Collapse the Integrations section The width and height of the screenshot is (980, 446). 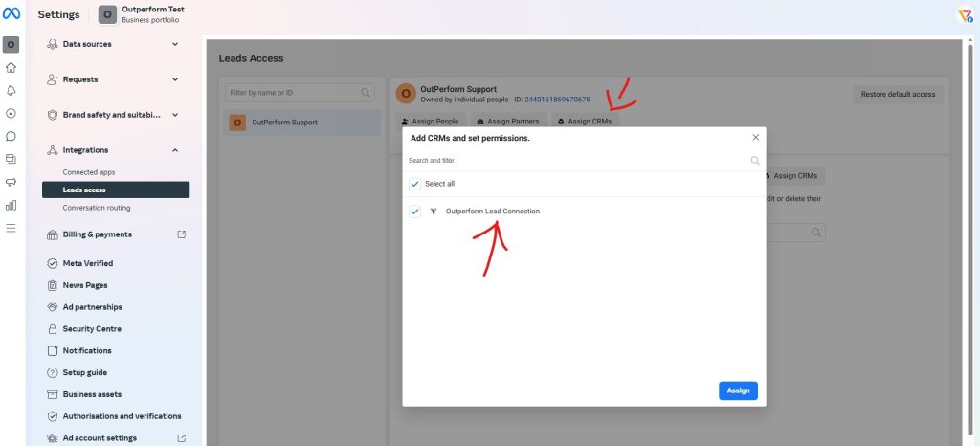click(174, 150)
